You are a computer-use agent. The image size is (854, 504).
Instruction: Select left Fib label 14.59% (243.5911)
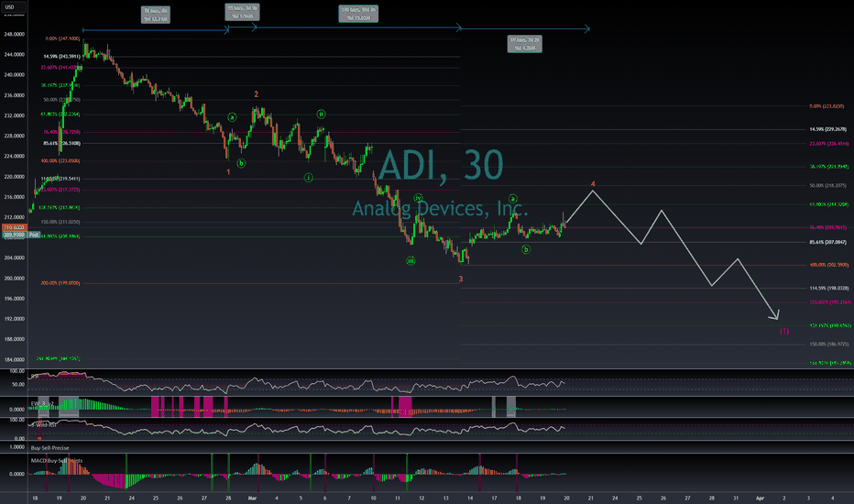[x=62, y=56]
